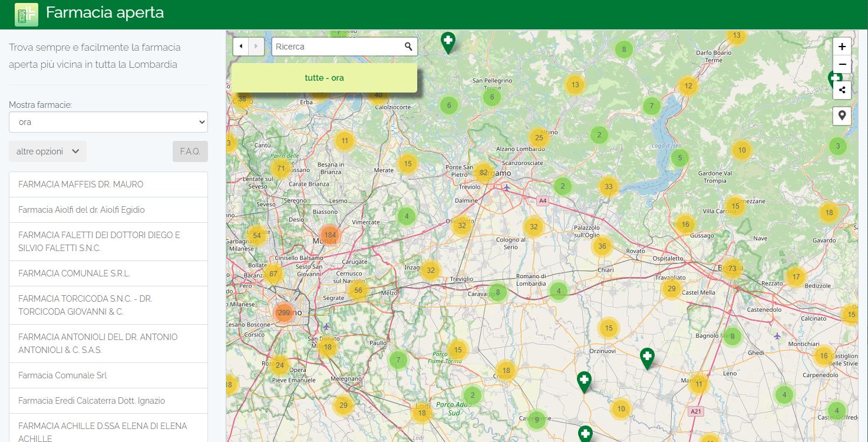This screenshot has height=442, width=868.
Task: Select the green pharmacy pin just east of Orzinuovi
Action: (647, 358)
